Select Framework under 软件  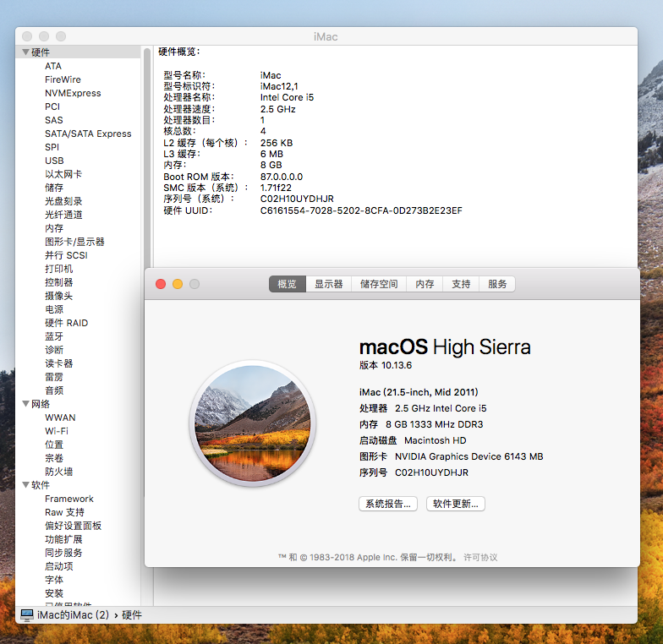(x=69, y=499)
